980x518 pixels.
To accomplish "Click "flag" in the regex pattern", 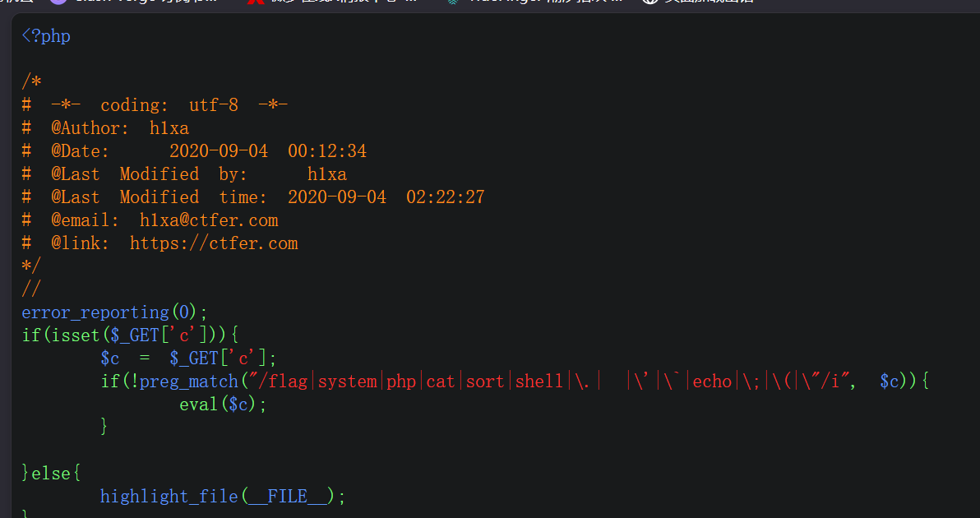I will tap(288, 382).
